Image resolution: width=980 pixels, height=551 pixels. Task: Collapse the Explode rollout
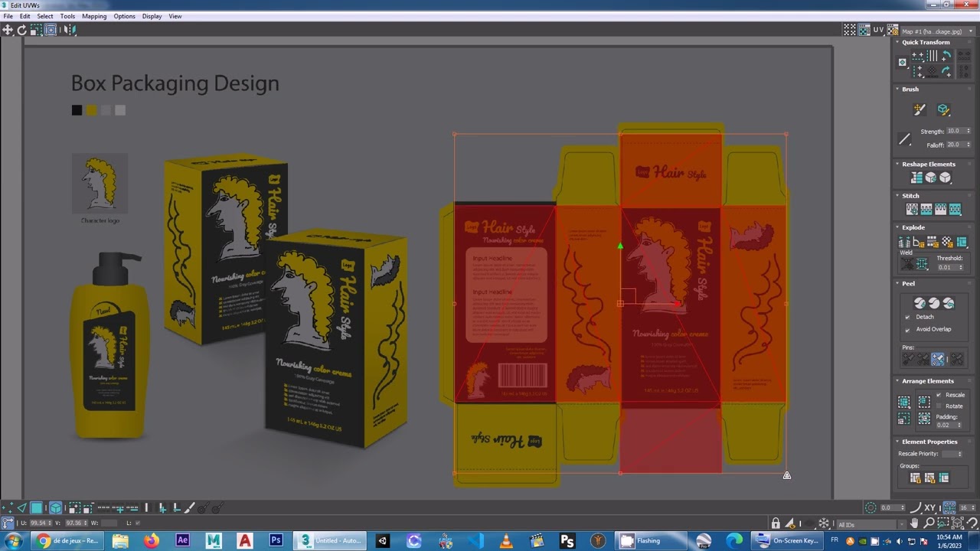913,227
